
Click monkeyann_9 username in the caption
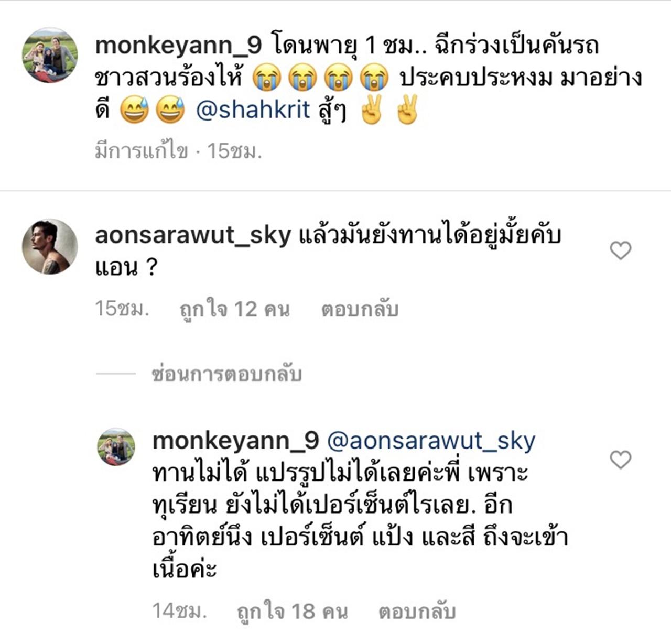click(x=178, y=46)
